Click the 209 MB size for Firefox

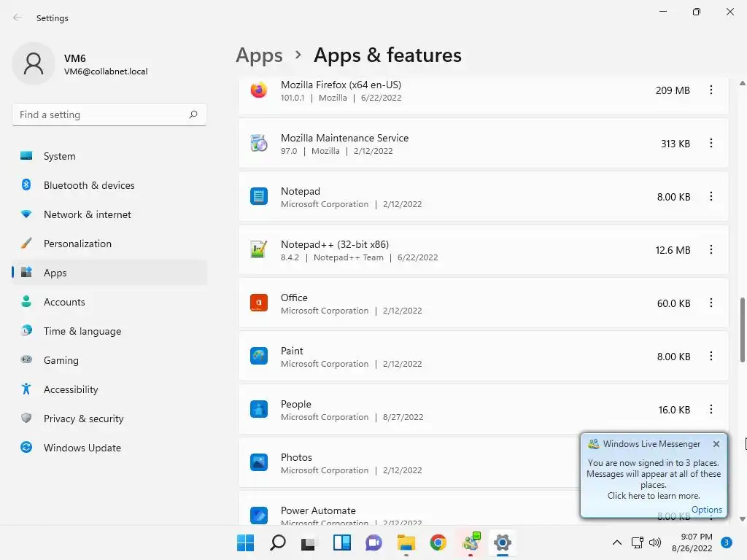point(673,90)
